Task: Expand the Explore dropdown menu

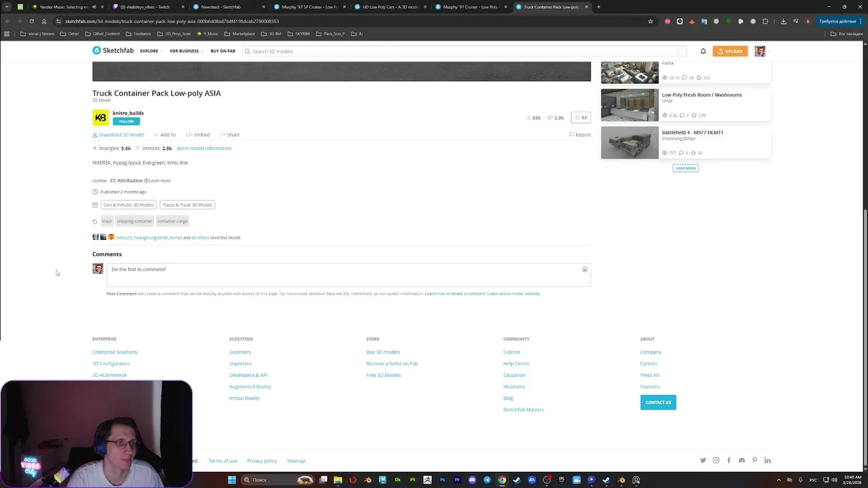Action: (x=151, y=52)
